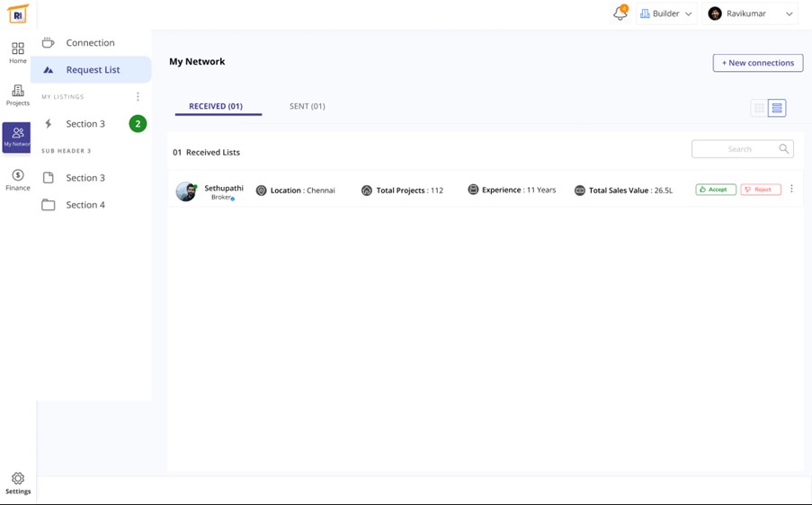Image resolution: width=812 pixels, height=505 pixels.
Task: Click the search magnifier icon
Action: coord(784,149)
